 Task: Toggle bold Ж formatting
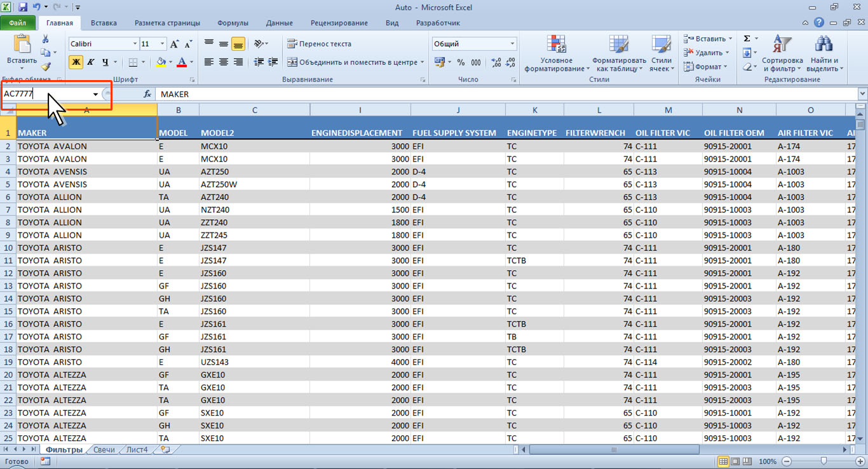point(76,62)
